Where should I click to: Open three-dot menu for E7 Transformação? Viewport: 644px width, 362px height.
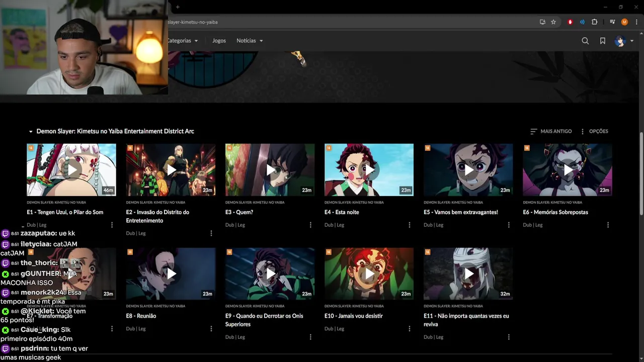(x=112, y=328)
